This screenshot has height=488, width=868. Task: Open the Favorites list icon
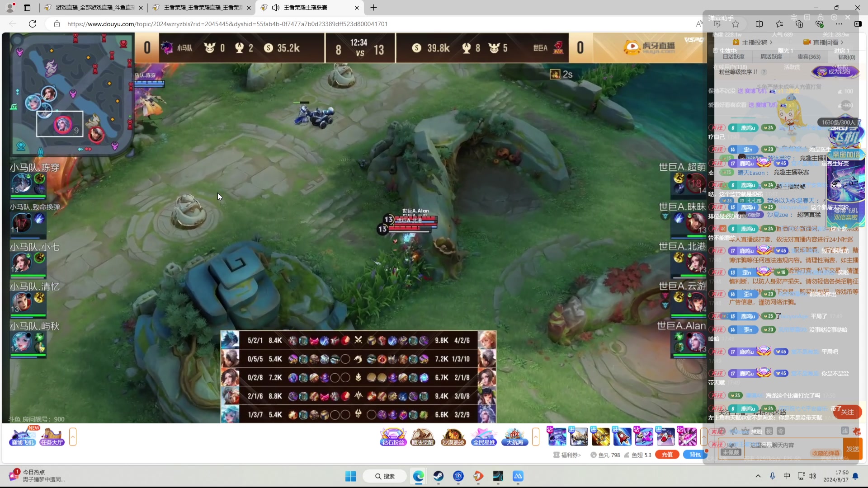779,24
